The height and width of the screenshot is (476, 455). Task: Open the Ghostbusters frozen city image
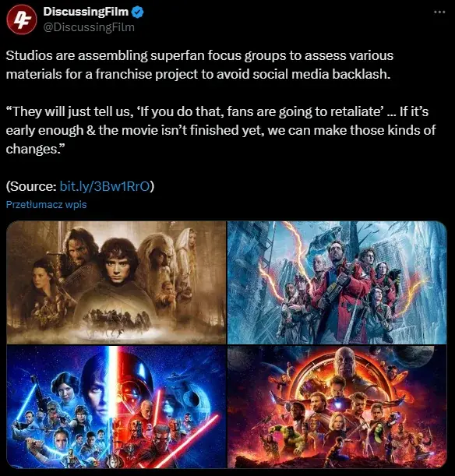[337, 282]
